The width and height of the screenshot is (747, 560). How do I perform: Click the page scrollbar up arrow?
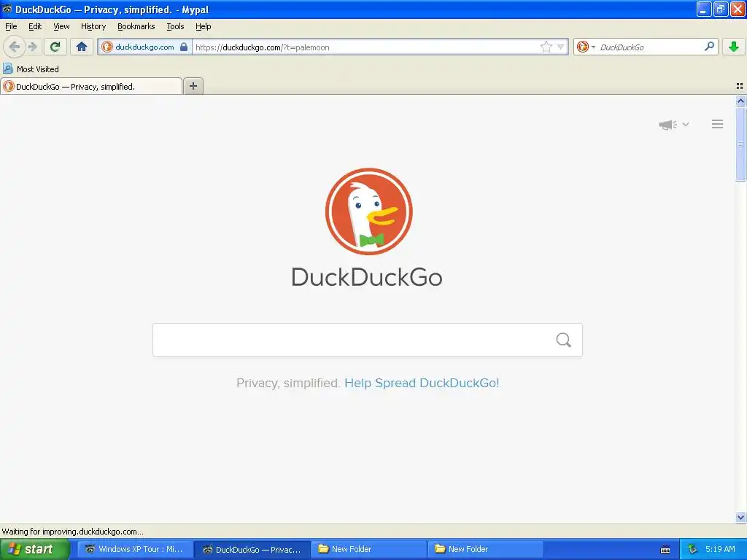coord(740,101)
